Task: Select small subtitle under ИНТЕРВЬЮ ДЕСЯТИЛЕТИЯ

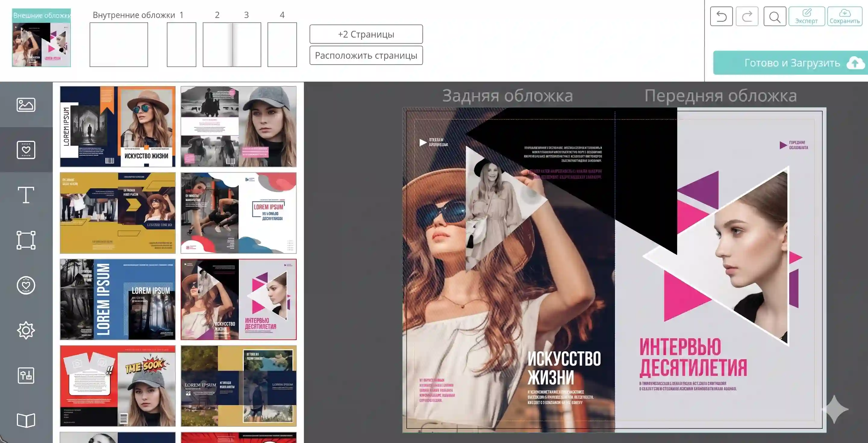Action: pos(688,386)
